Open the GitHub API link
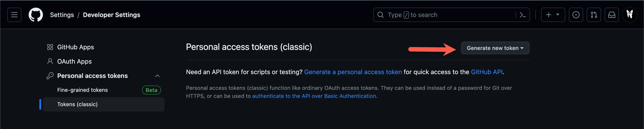Image resolution: width=644 pixels, height=129 pixels. [487, 72]
